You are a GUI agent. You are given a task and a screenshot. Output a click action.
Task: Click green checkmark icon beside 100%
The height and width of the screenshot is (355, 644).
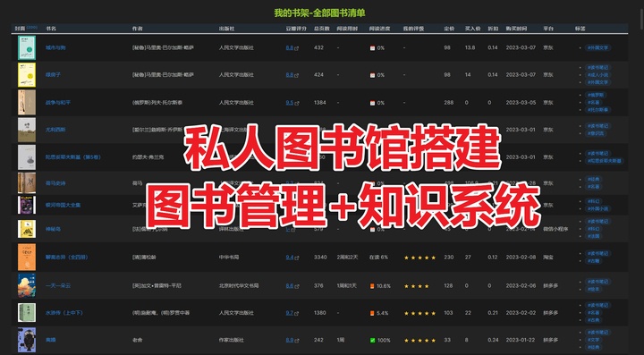372,340
